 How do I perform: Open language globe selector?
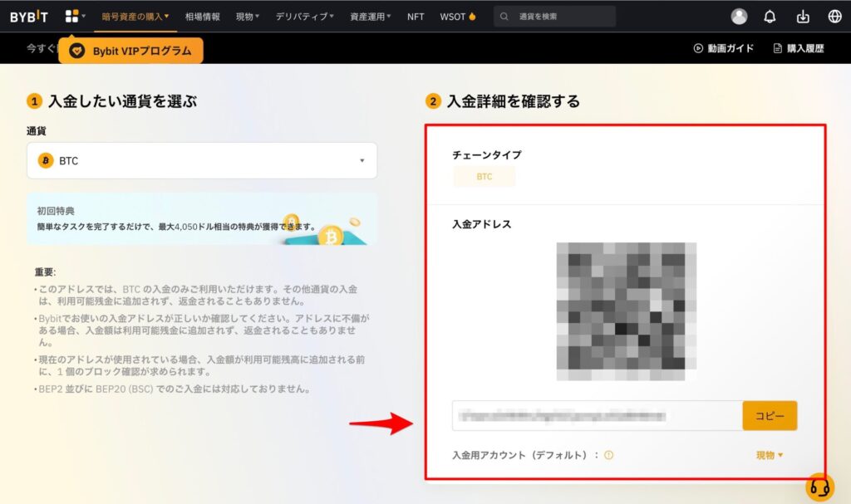coord(834,17)
